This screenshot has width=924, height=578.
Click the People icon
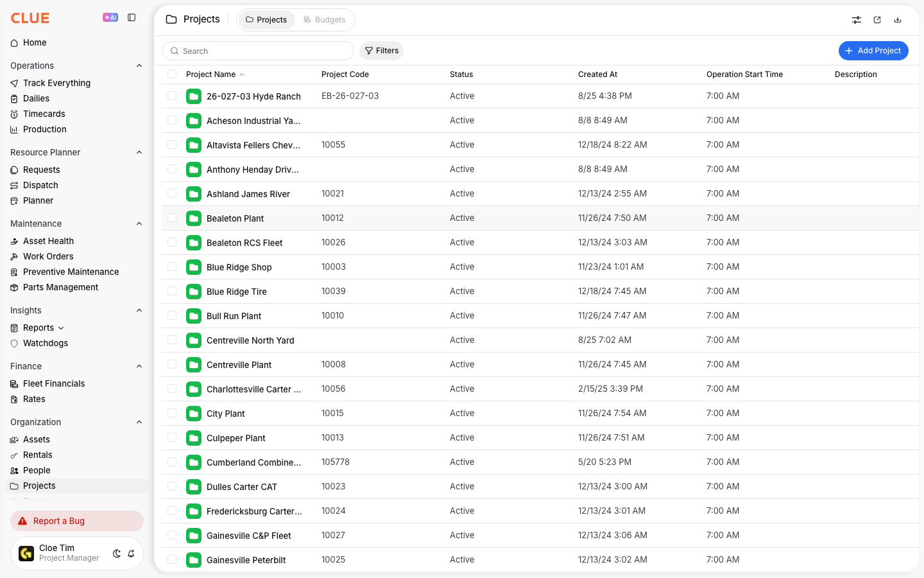14,471
